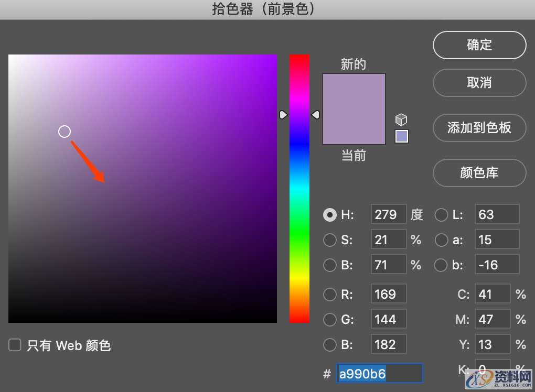Viewport: 535px width, 392px height.
Task: Select the H hue radio button
Action: tap(330, 215)
